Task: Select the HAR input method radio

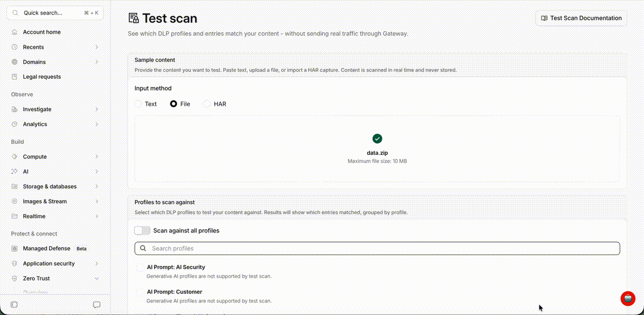Action: (207, 104)
